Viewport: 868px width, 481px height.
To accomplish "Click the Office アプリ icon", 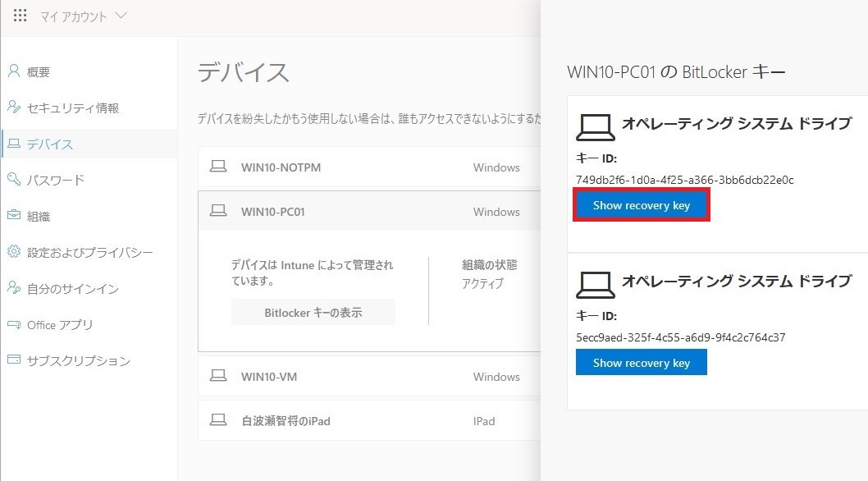I will coord(14,324).
